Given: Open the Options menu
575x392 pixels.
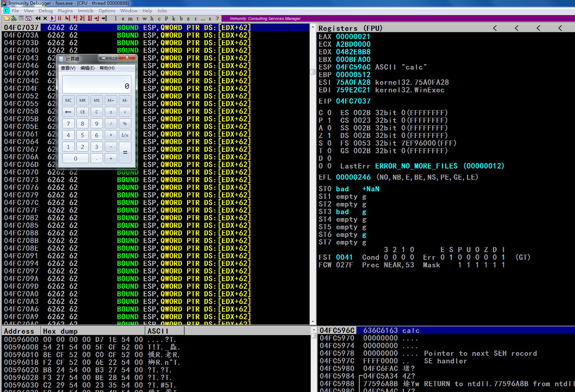Looking at the screenshot, I should click(x=107, y=11).
